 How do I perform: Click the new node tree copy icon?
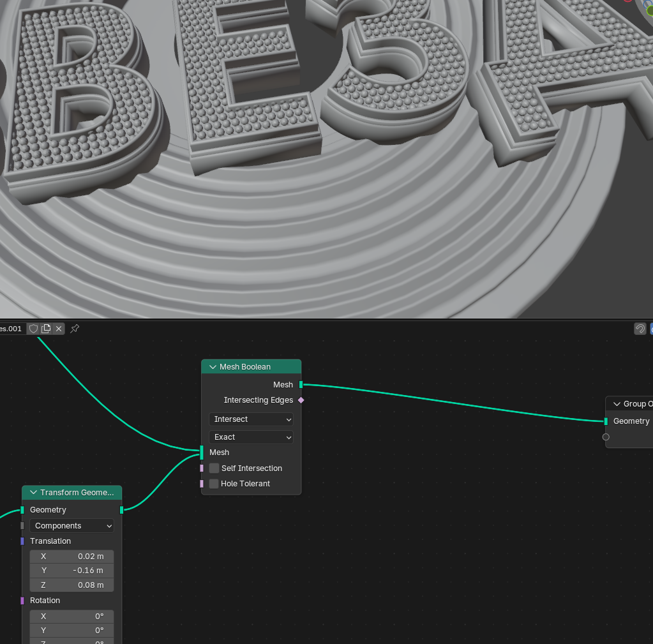pyautogui.click(x=46, y=329)
